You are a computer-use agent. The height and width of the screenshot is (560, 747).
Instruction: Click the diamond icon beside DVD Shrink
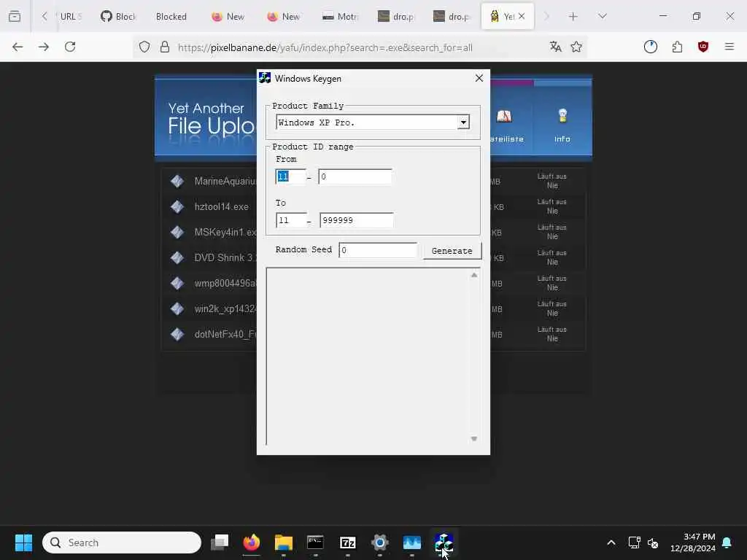[177, 257]
